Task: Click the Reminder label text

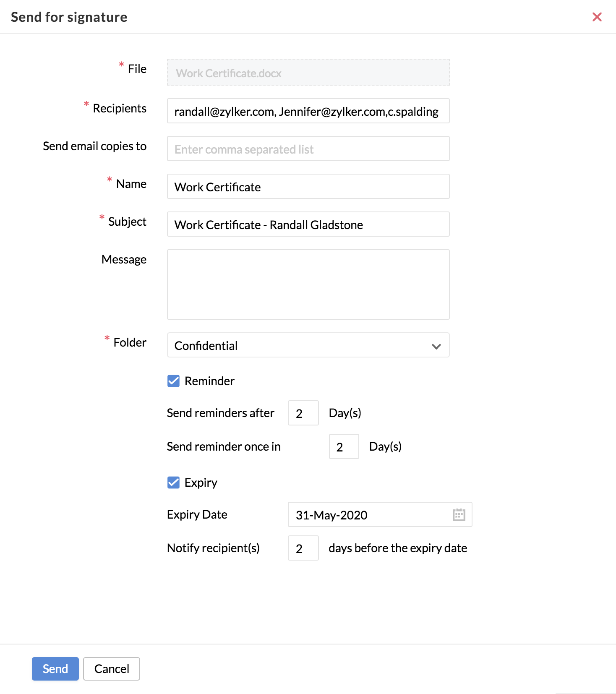Action: click(209, 381)
